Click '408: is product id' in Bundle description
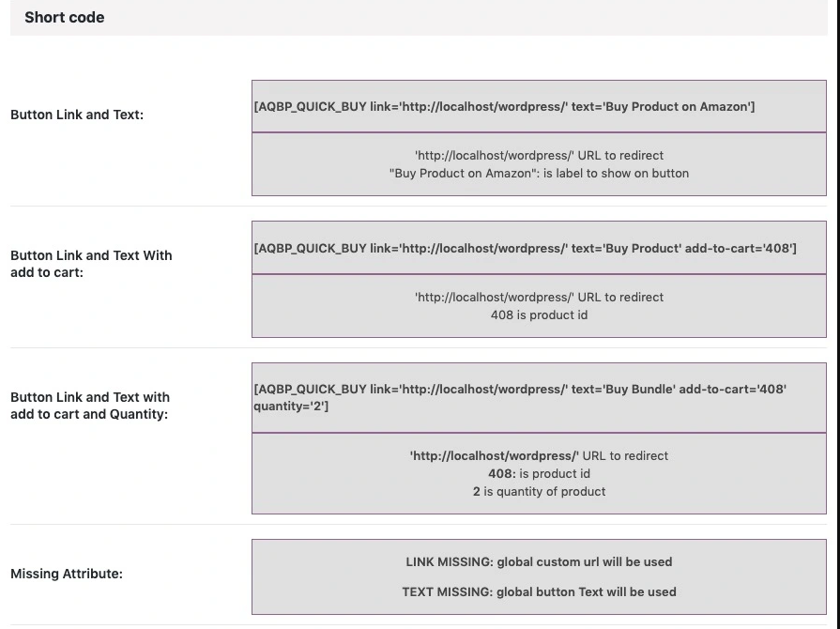 pos(539,473)
